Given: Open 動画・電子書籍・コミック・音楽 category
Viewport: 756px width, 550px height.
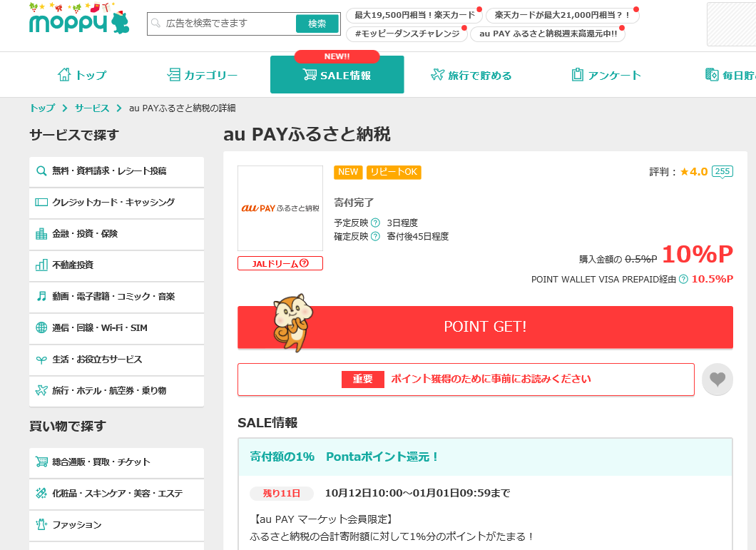Looking at the screenshot, I should coord(117,297).
